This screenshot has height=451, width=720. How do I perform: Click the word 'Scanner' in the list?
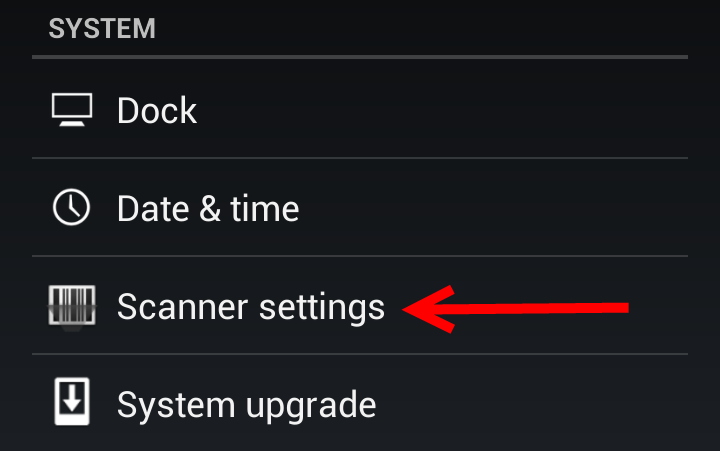point(183,307)
